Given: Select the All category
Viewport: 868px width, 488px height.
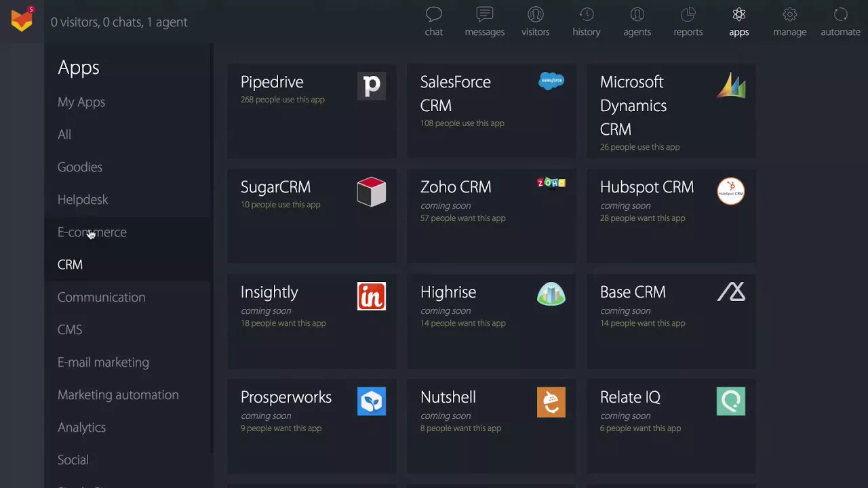Looking at the screenshot, I should pos(64,134).
